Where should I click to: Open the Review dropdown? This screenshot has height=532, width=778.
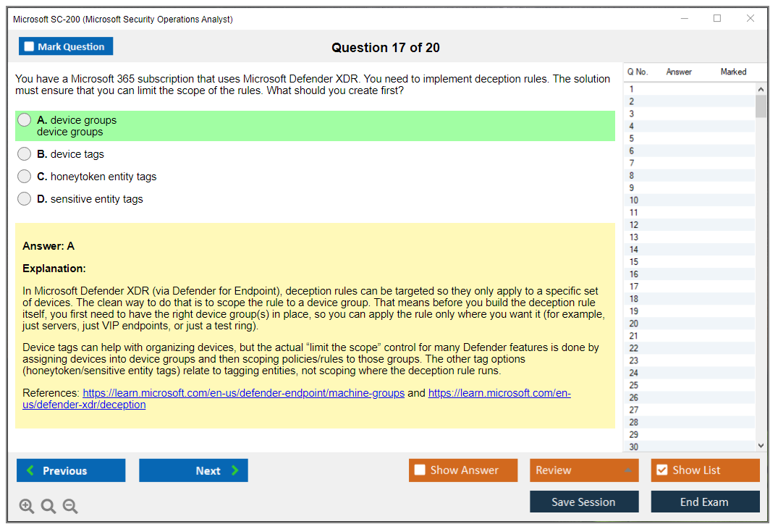583,470
